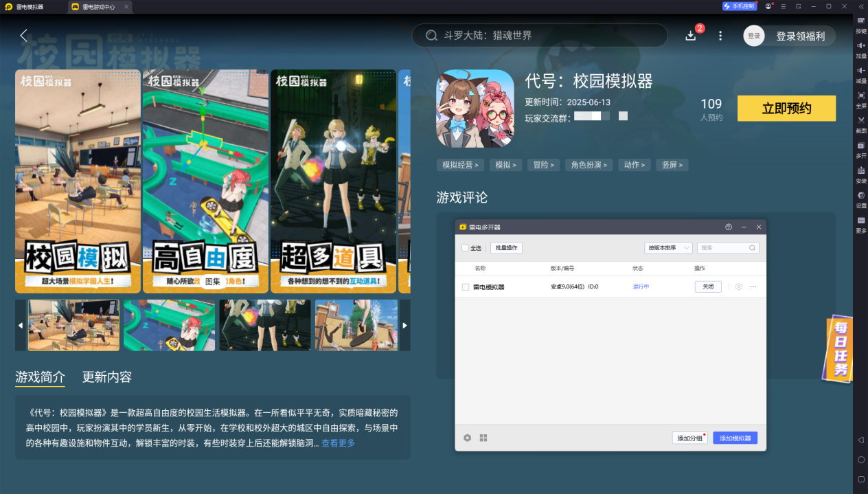Open the 动作 category tag
This screenshot has width=868, height=494.
tap(634, 165)
